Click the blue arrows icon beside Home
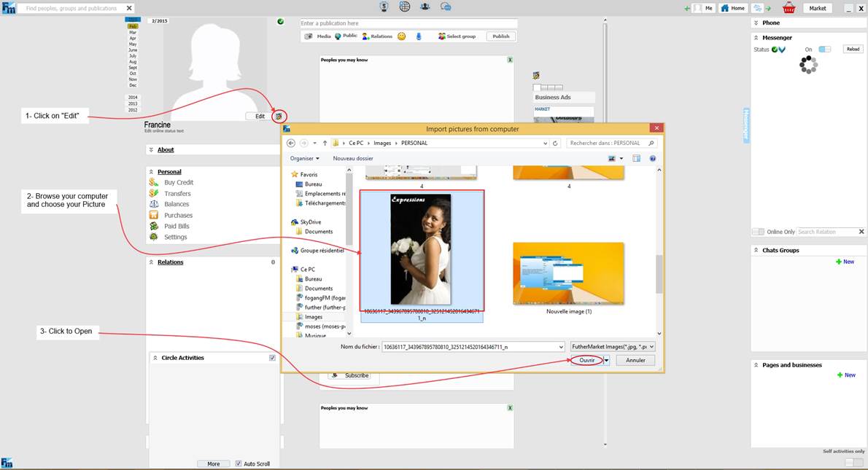Screen dimensions: 868x470 coord(757,8)
